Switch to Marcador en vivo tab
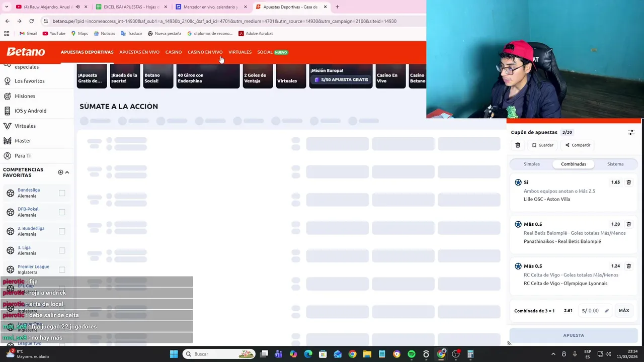 (x=210, y=7)
